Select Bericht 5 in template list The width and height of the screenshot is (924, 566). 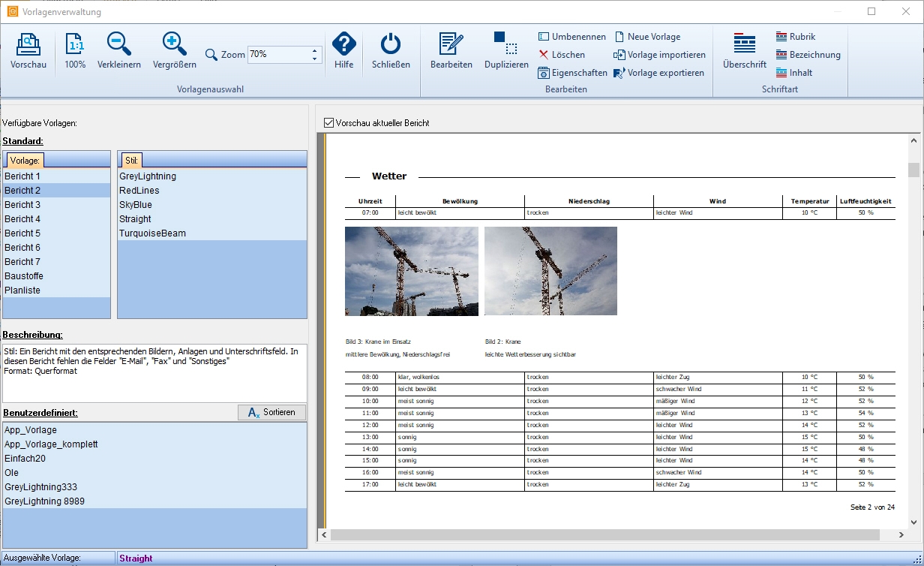pyautogui.click(x=22, y=233)
